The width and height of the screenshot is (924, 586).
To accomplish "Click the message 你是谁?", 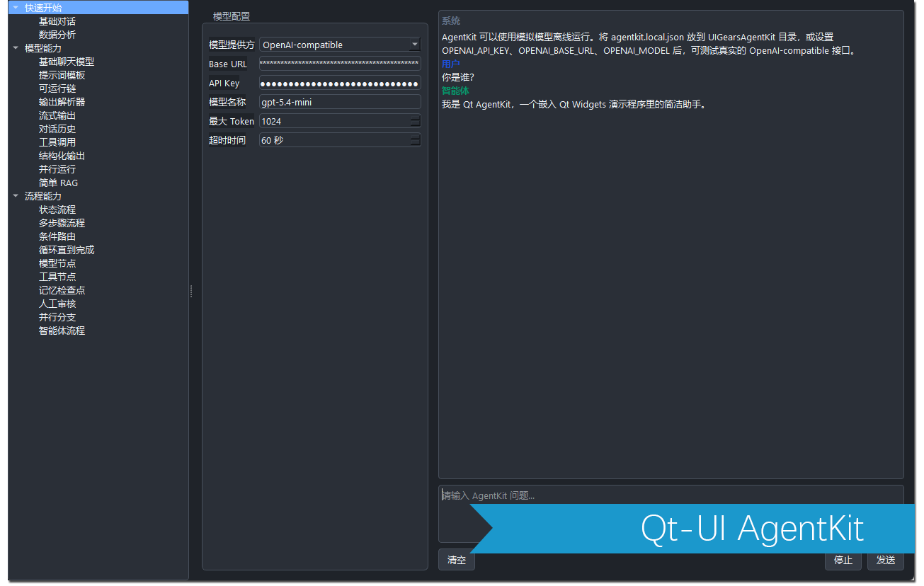I will click(458, 77).
